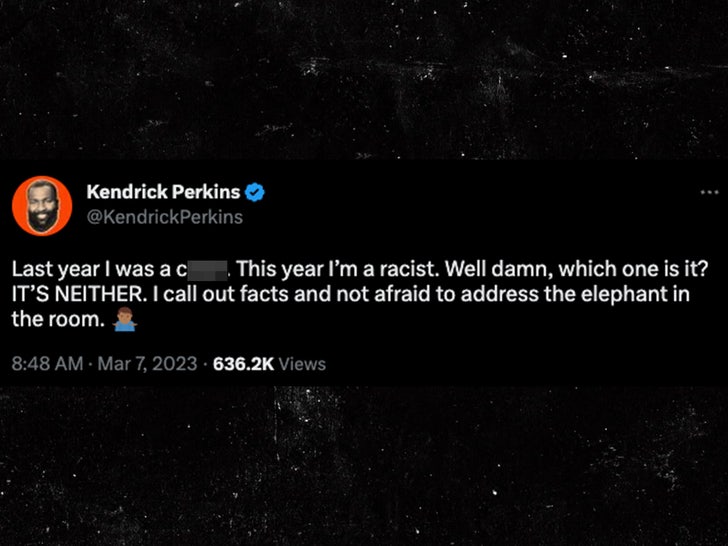
Task: Click the words "the room."
Action: click(58, 319)
